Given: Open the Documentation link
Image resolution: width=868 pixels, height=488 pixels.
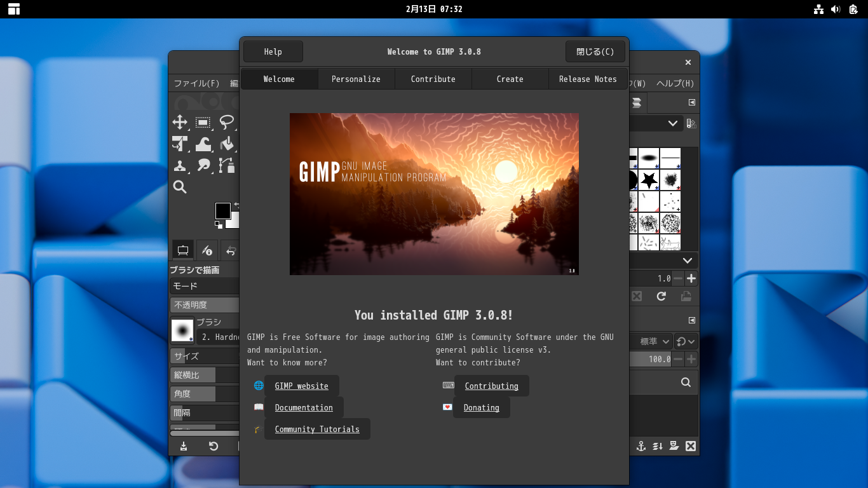Looking at the screenshot, I should (304, 407).
